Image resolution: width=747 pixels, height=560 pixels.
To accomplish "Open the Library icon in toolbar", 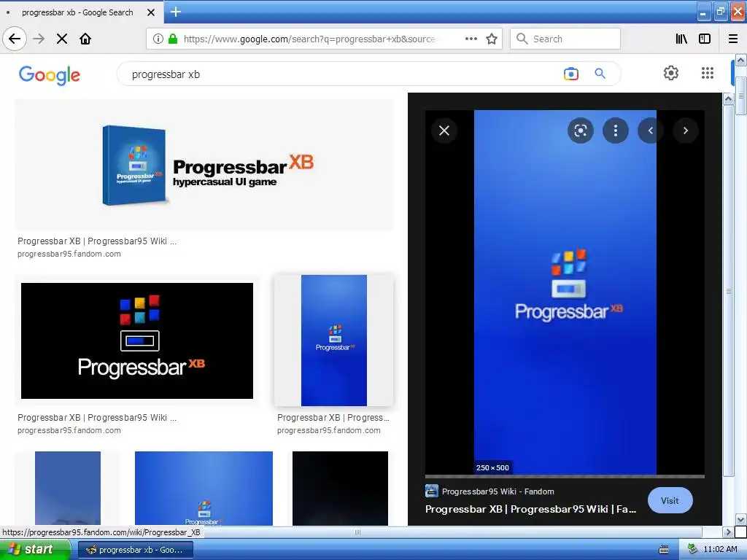I will click(x=681, y=39).
